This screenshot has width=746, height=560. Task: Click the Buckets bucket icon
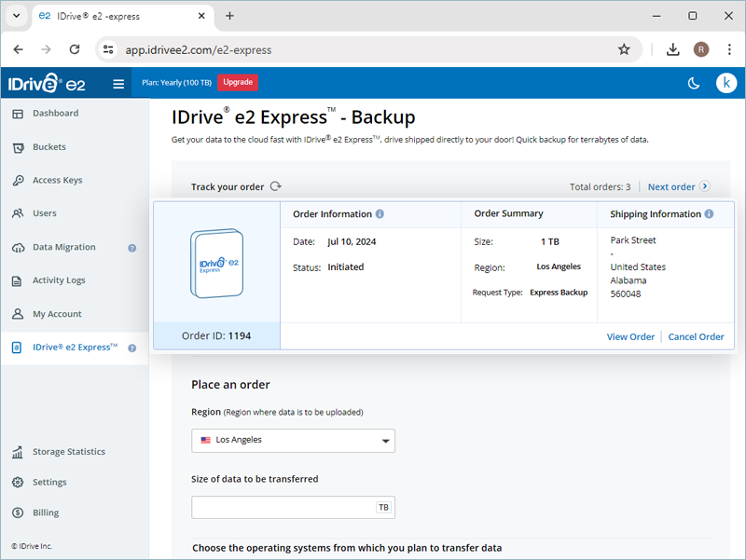tap(18, 148)
